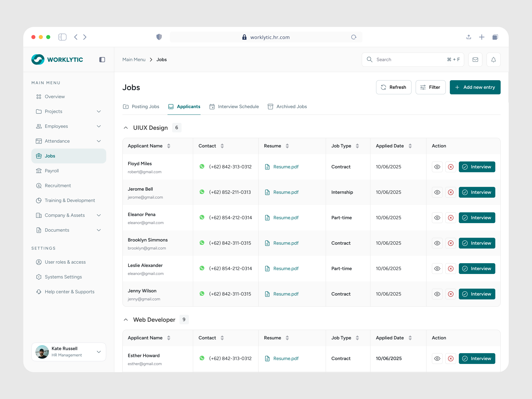Screen dimensions: 532x399
Task: Switch to the Interview Schedule tab
Action: pos(238,107)
